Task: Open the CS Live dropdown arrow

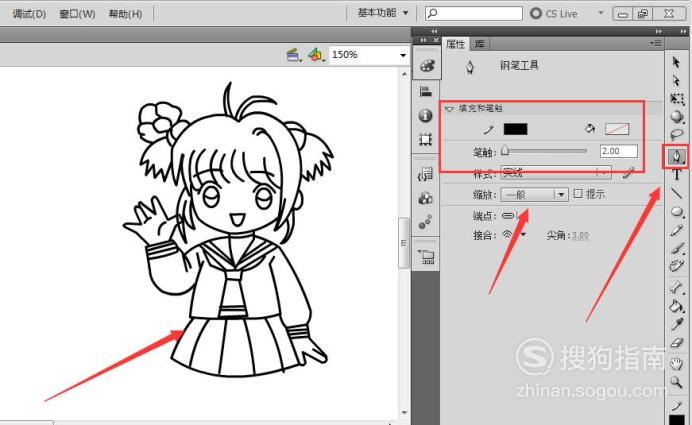Action: [x=601, y=13]
